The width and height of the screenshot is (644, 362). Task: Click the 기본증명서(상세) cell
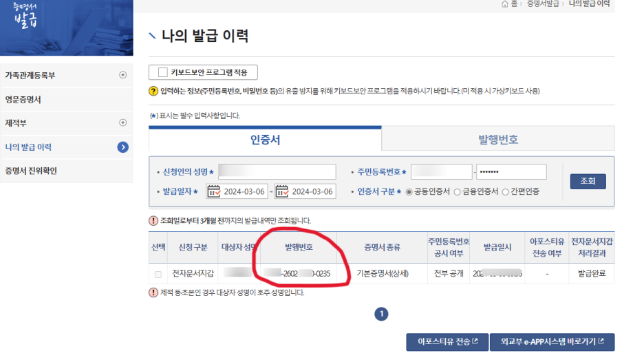(x=383, y=274)
